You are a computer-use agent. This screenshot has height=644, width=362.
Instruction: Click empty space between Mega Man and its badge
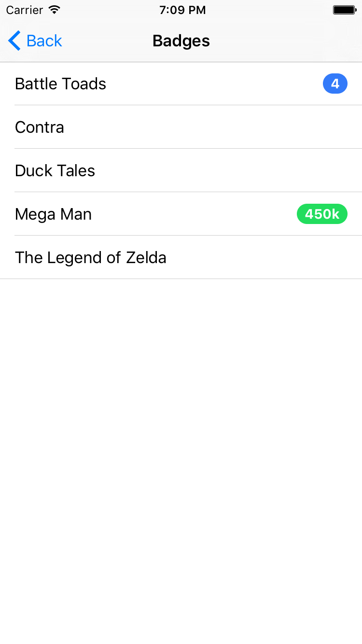point(194,214)
